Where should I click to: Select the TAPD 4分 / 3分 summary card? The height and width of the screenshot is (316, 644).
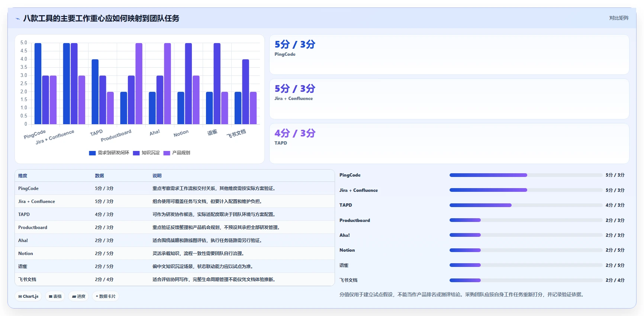coord(449,144)
